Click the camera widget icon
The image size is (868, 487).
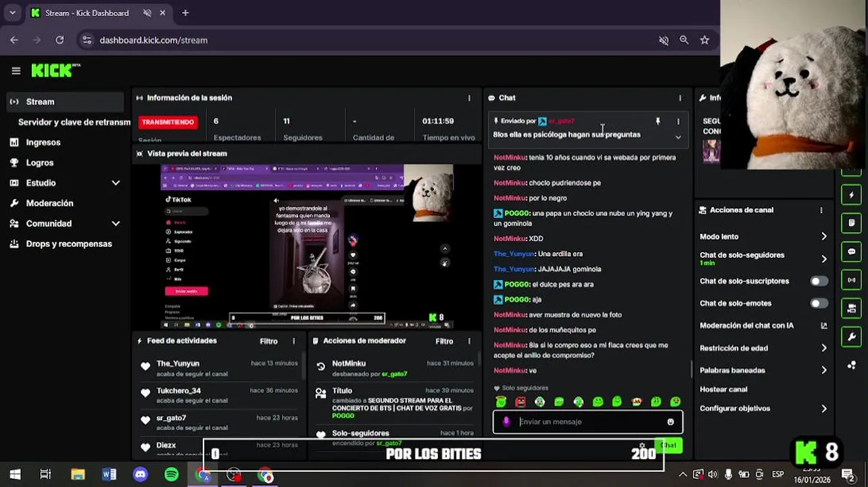tap(851, 308)
